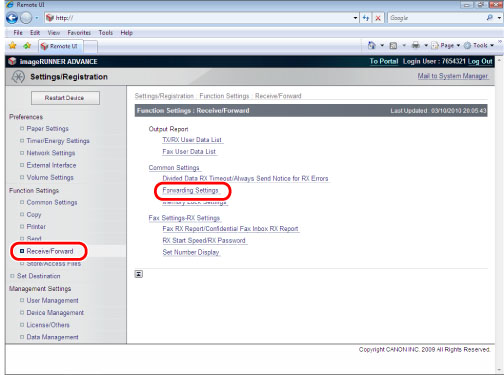
Task: Open the address bar history dropdown
Action: 355,18
